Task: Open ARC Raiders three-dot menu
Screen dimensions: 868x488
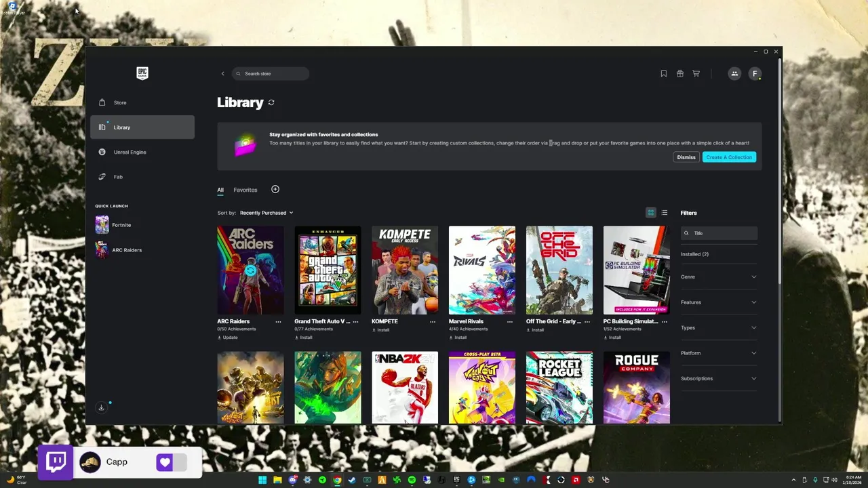Action: [x=278, y=322]
